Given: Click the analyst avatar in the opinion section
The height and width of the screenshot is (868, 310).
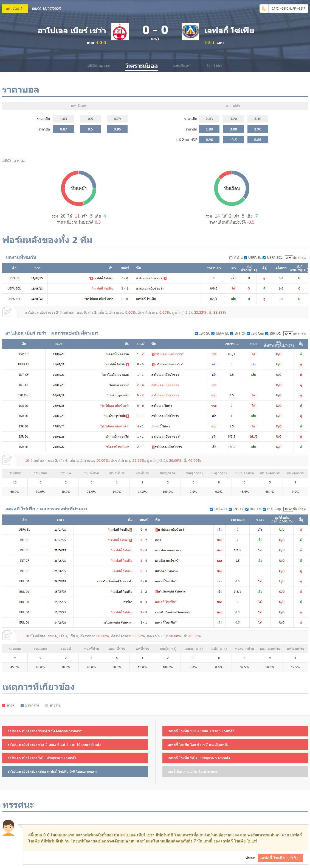Looking at the screenshot, I should pos(9,828).
